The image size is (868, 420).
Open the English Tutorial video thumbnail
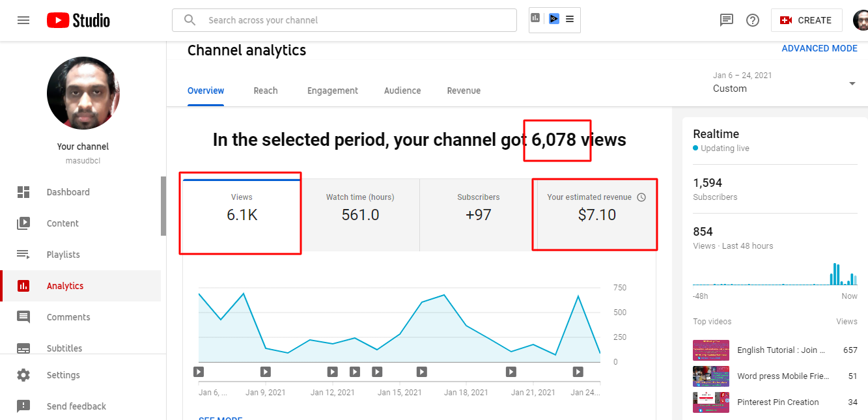[x=710, y=350]
